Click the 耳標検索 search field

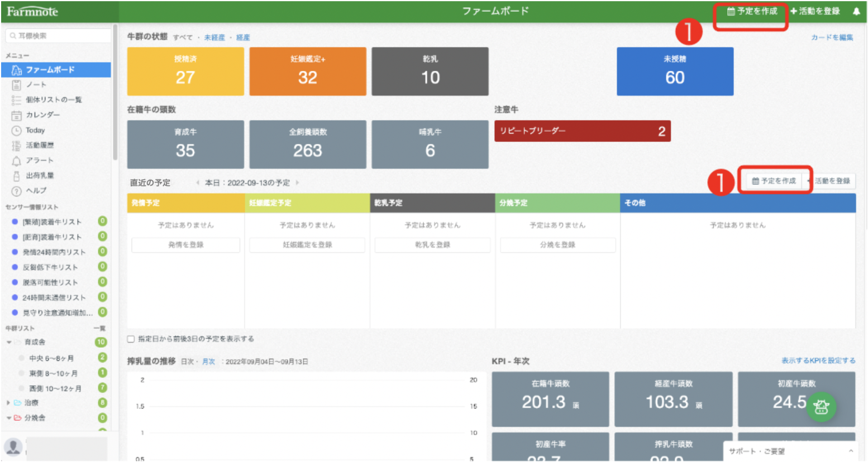(x=58, y=36)
